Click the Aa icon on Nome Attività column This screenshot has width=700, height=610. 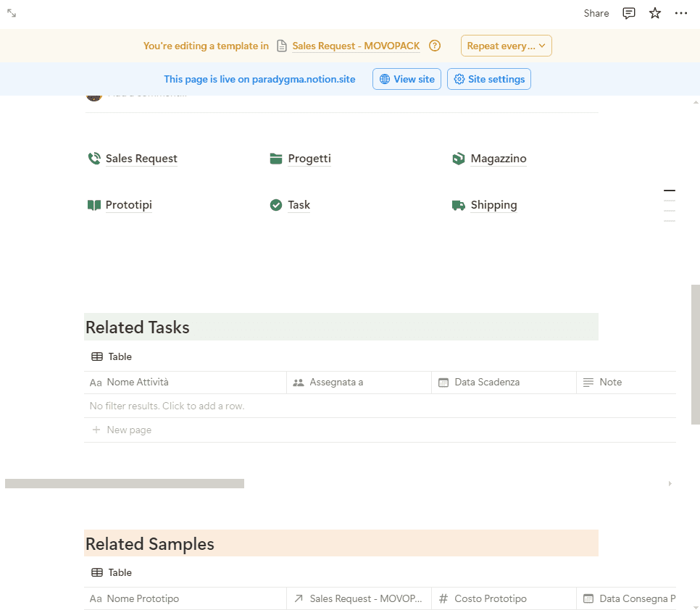click(x=95, y=382)
